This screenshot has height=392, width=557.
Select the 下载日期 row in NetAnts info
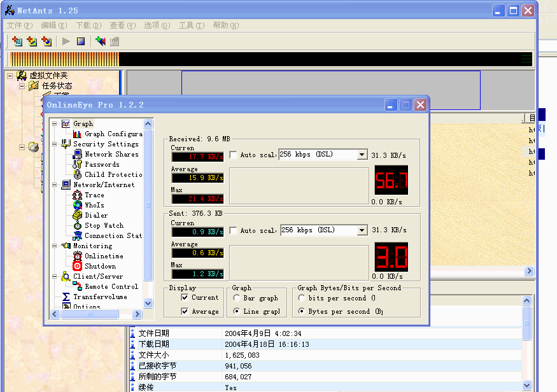coord(326,344)
